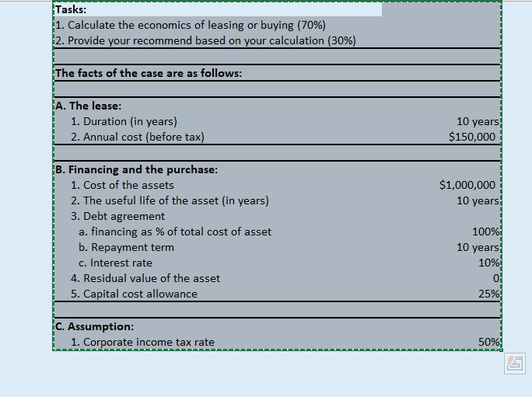Select the residual value '0' cell

click(x=495, y=278)
